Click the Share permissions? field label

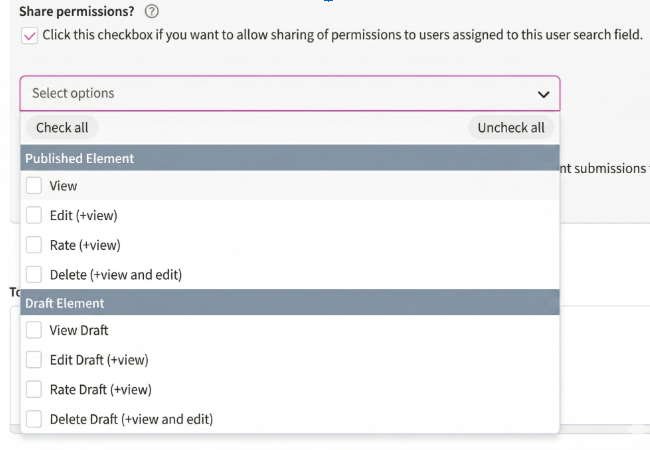click(x=76, y=12)
